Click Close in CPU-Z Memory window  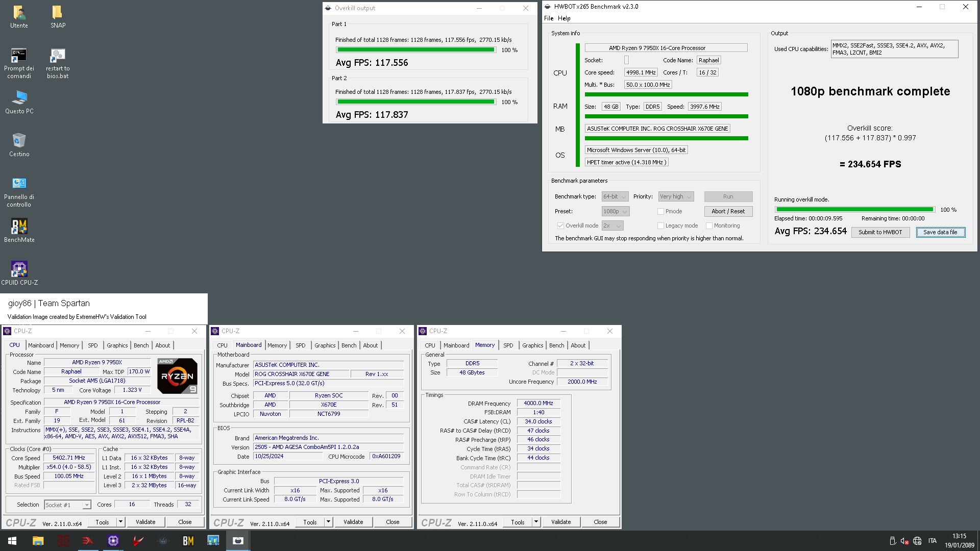(x=600, y=522)
